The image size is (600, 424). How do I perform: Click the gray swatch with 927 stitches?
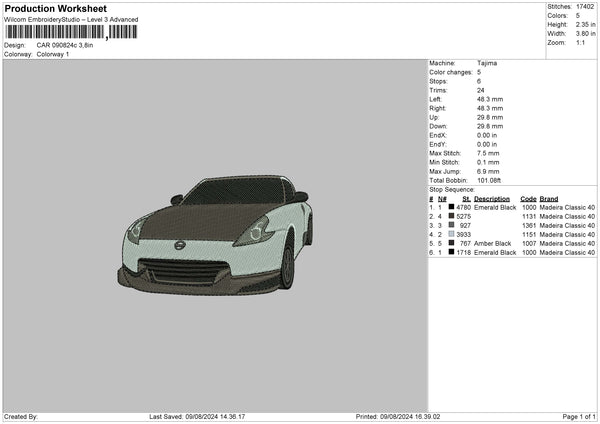pos(451,225)
